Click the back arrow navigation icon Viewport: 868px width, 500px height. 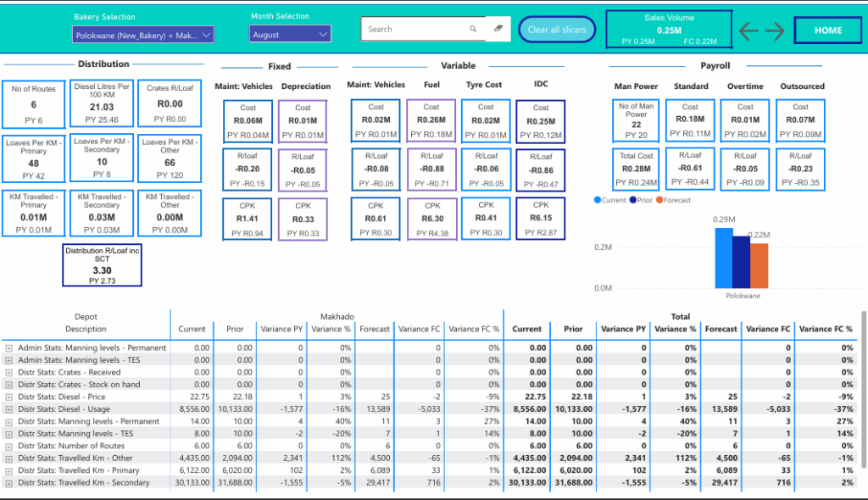coord(748,31)
